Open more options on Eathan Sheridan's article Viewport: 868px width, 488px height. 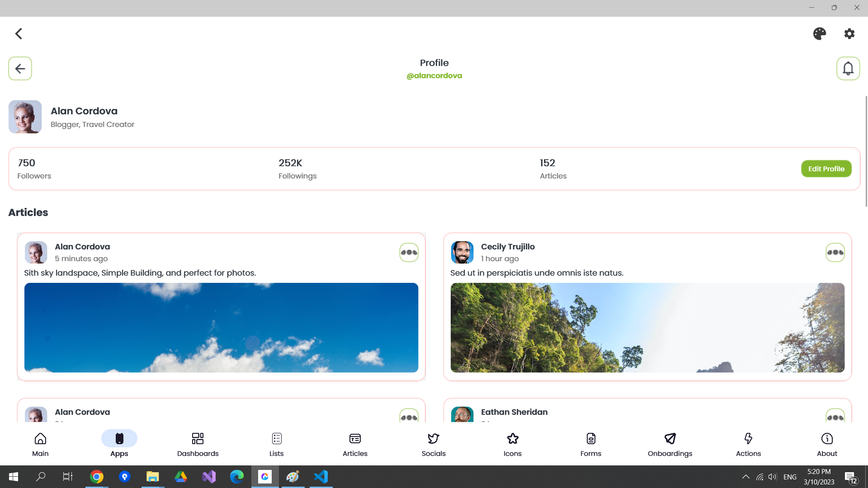point(835,417)
